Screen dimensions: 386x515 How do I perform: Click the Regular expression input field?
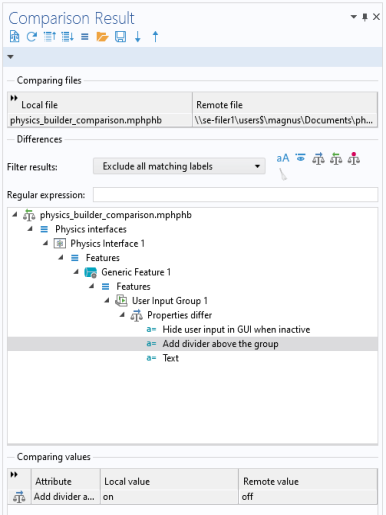tap(235, 194)
